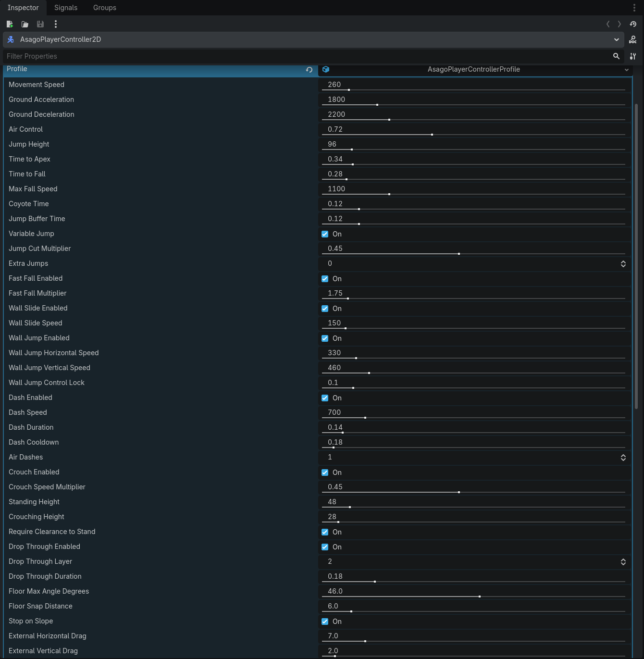644x659 pixels.
Task: Click the Profile property label
Action: [x=17, y=69]
